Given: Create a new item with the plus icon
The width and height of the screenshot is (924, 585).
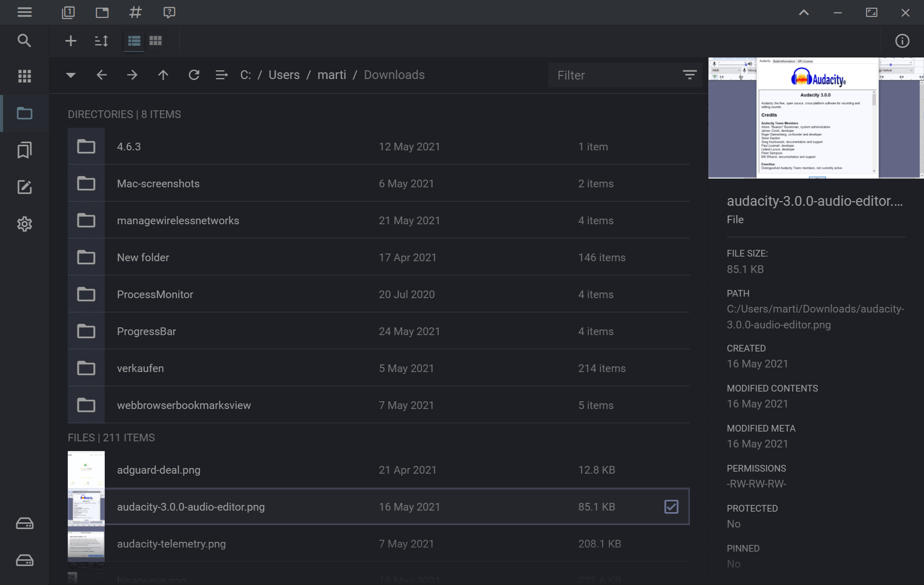Looking at the screenshot, I should tap(70, 41).
